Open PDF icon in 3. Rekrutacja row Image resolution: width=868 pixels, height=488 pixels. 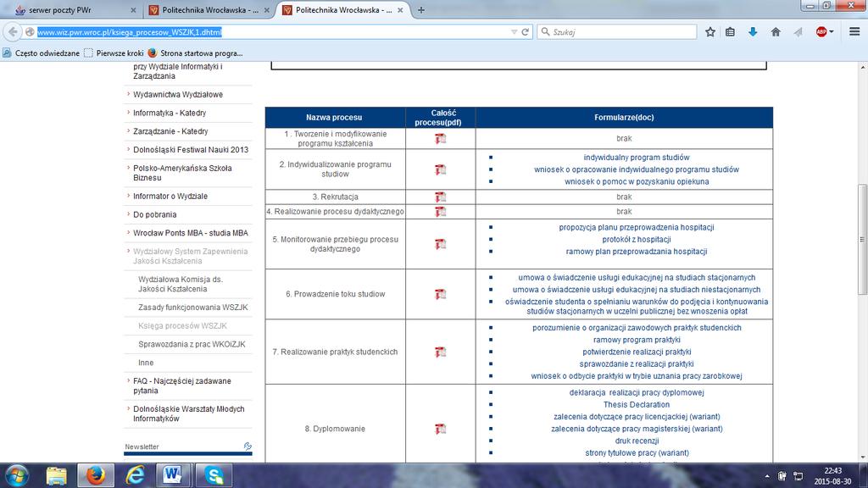(x=440, y=197)
